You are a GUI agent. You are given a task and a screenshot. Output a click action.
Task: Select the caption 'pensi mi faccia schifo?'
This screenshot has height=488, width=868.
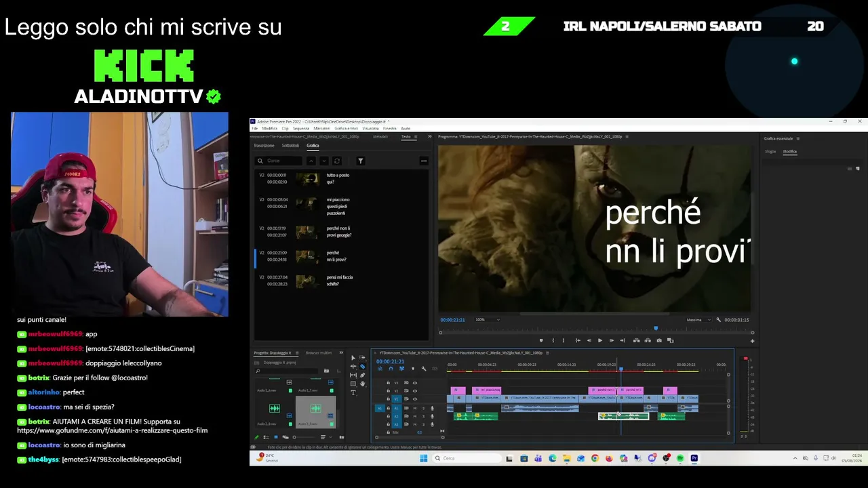[341, 280]
